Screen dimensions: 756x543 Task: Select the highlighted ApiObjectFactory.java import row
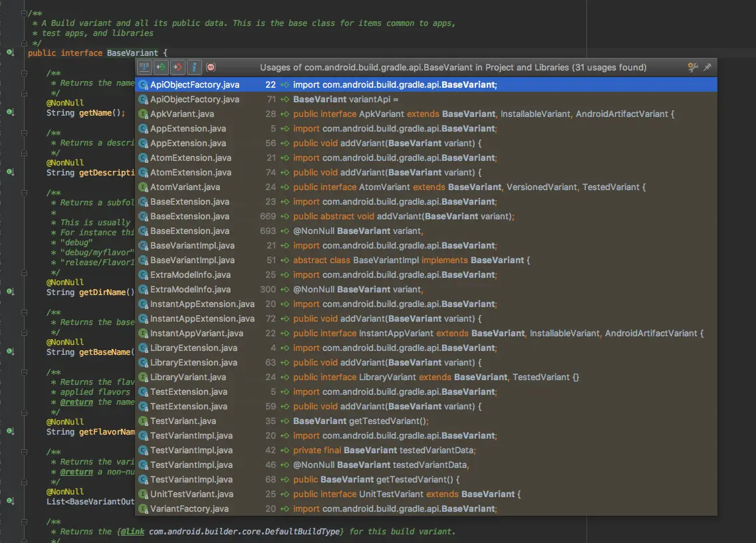399,84
